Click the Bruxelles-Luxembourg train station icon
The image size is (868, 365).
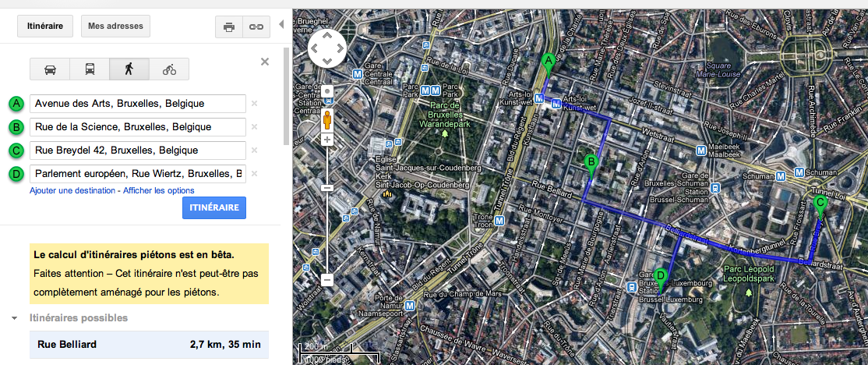click(631, 287)
